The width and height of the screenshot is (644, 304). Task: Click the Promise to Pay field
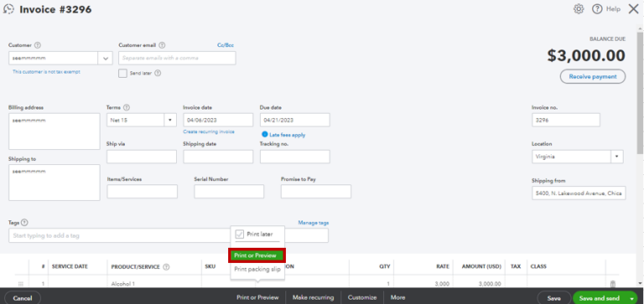(316, 192)
